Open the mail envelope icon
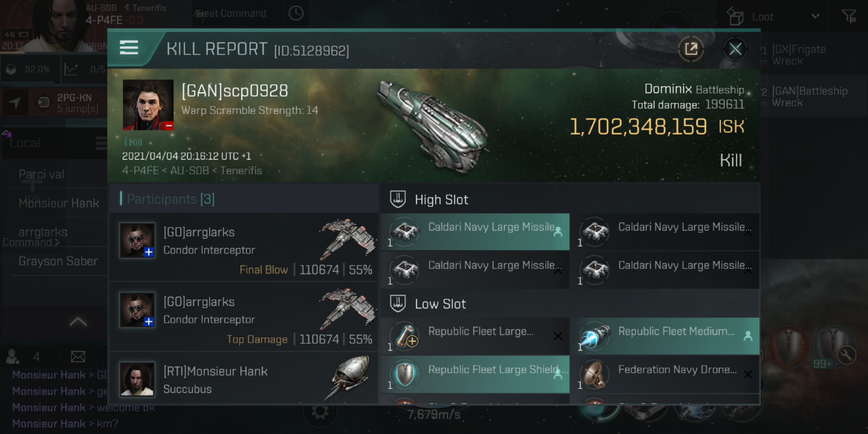 coord(78,357)
